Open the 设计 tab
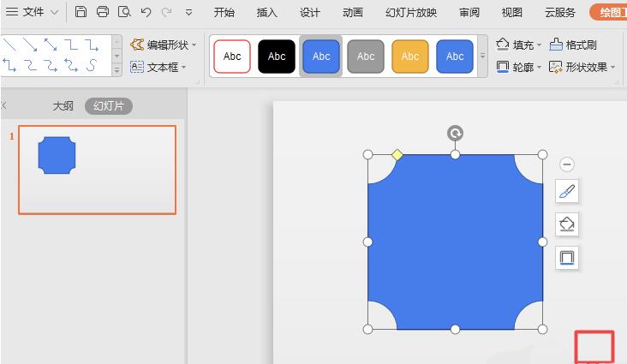Screen dimensions: 627x364 [x=310, y=12]
